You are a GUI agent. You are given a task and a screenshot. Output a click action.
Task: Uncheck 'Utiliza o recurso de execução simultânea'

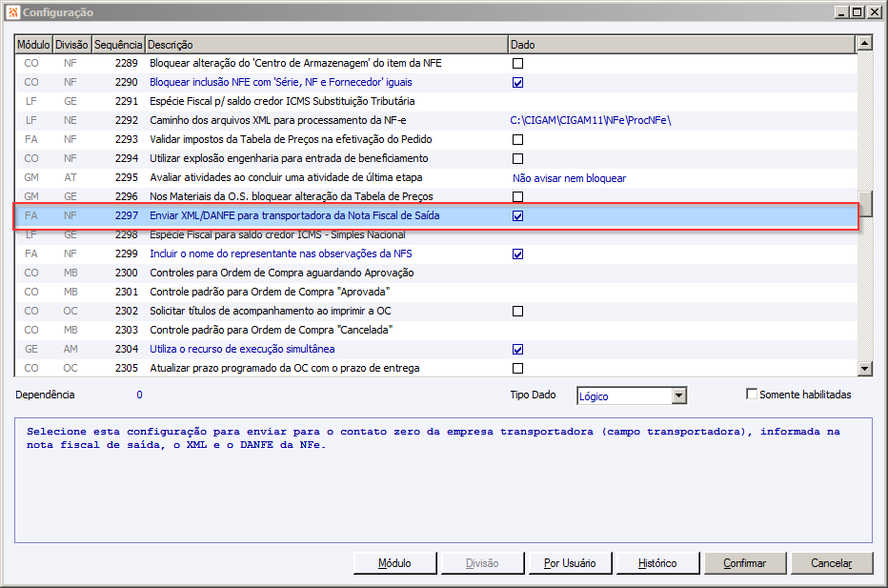tap(517, 350)
